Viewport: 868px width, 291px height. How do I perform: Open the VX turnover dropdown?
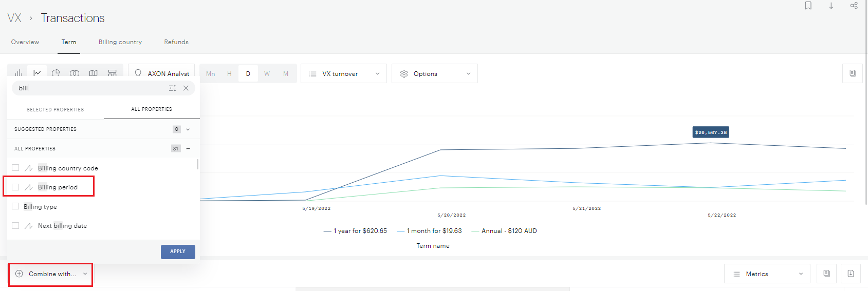tap(344, 73)
